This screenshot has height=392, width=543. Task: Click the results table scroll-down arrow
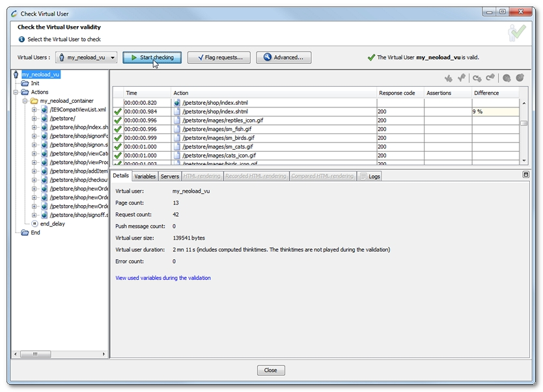click(x=523, y=160)
